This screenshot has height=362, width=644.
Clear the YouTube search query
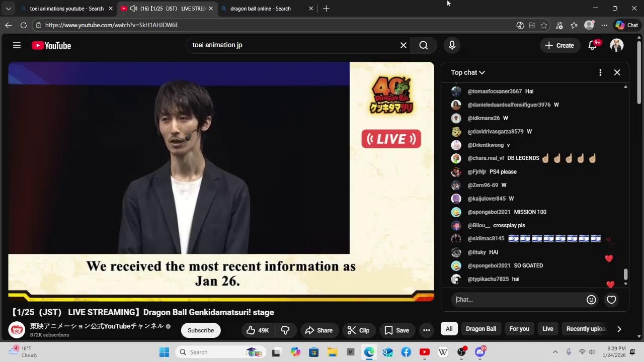tap(403, 45)
